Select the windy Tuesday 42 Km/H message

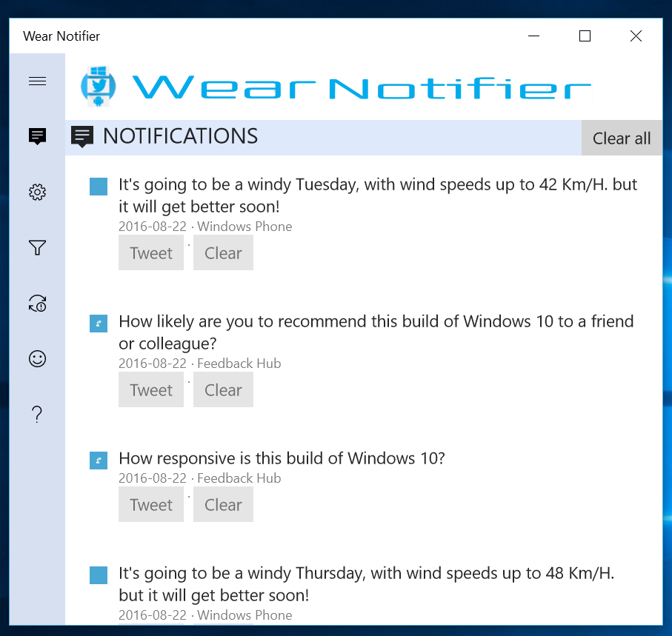[x=378, y=195]
